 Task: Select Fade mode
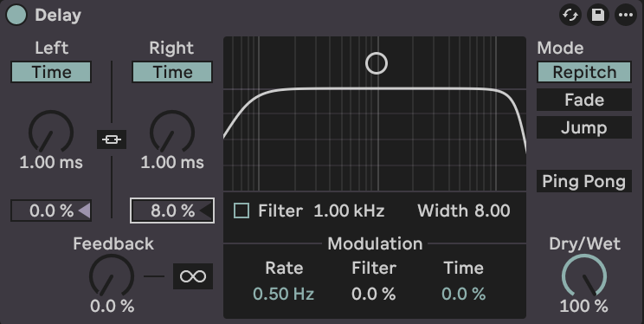584,100
